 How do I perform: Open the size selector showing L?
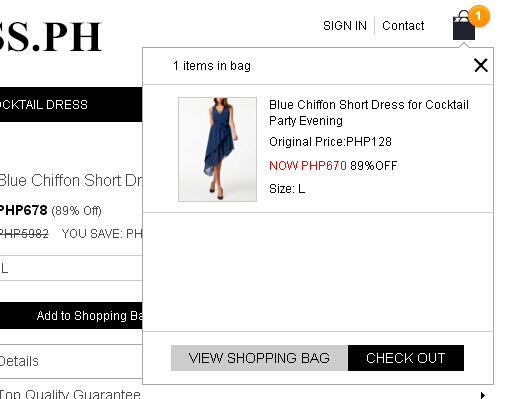pyautogui.click(x=71, y=268)
